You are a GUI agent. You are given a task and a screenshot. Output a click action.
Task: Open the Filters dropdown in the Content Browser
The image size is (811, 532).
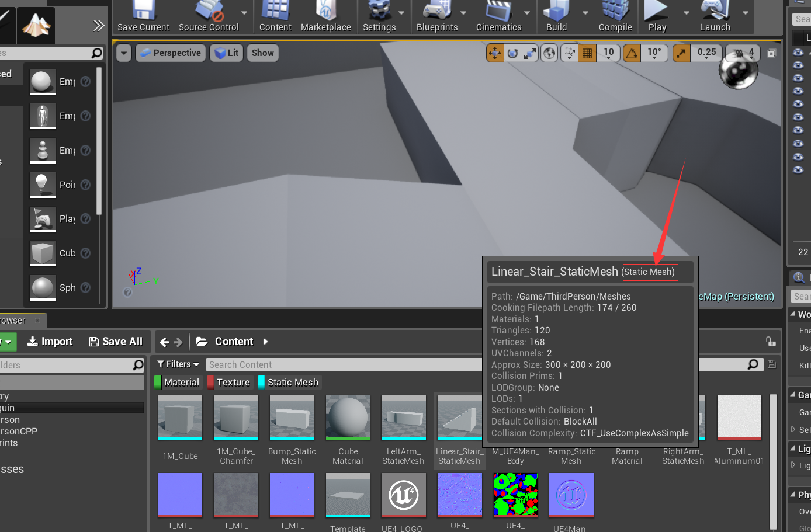point(178,364)
